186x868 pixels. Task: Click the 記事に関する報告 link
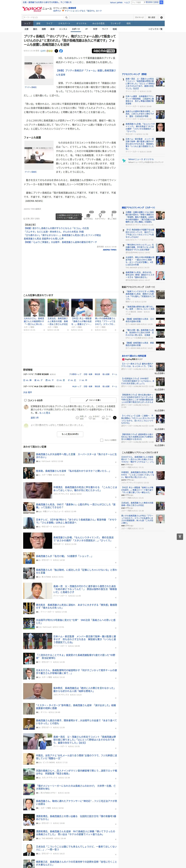click(x=32, y=219)
